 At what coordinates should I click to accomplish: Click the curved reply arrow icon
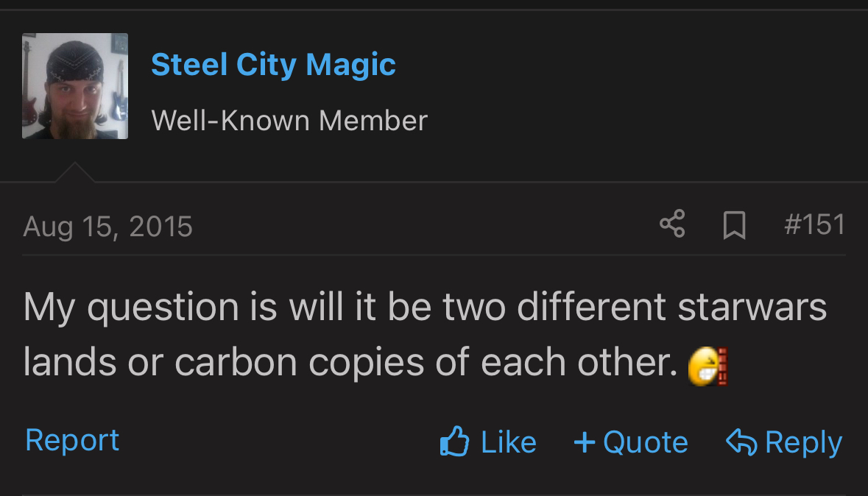(741, 442)
